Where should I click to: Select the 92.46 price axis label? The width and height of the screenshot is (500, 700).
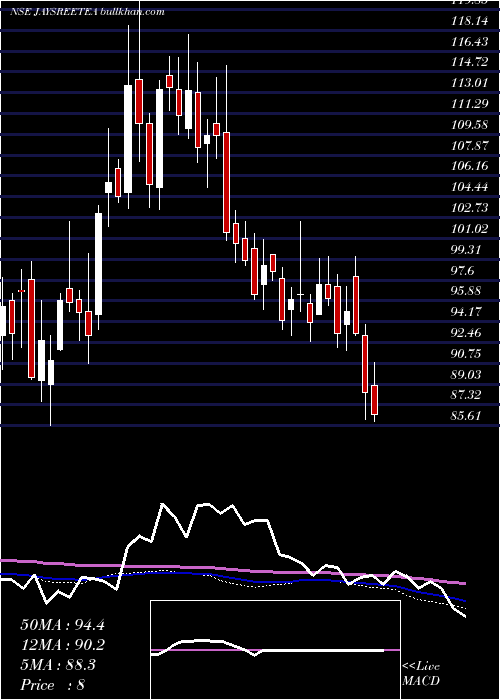pos(466,332)
